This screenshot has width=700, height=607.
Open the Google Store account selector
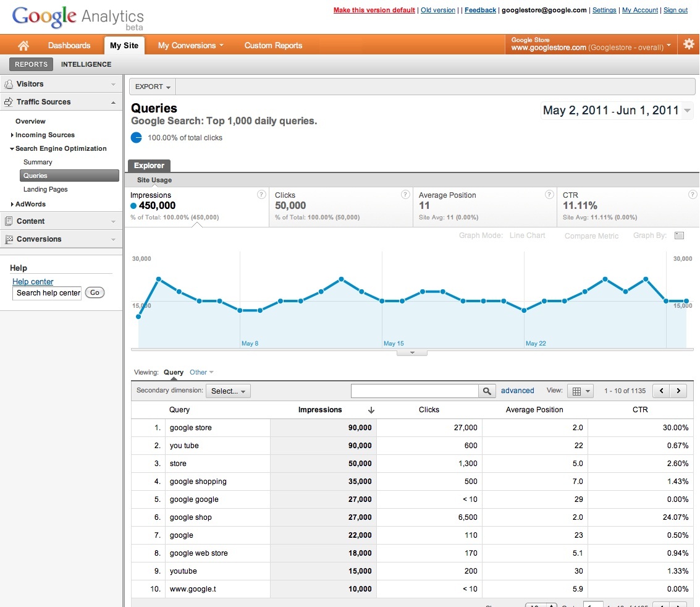[x=591, y=45]
